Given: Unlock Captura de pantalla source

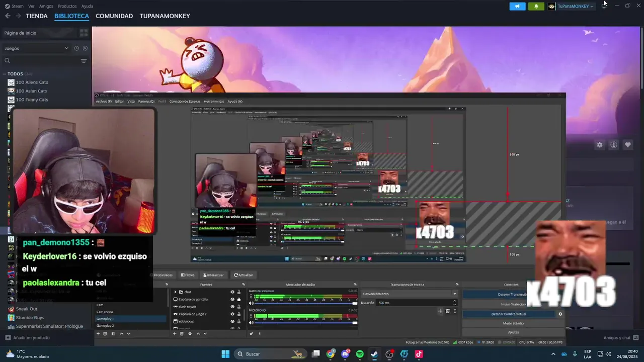Looking at the screenshot, I should pyautogui.click(x=239, y=299).
